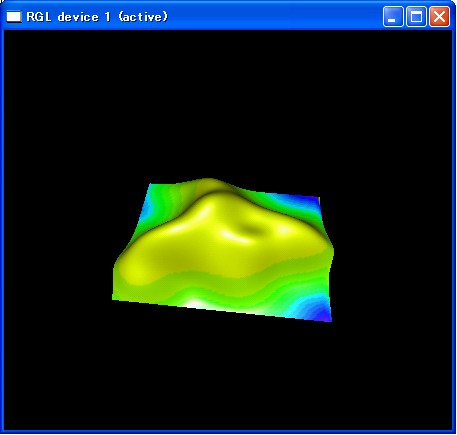This screenshot has height=435, width=457.
Task: Click the dark dimple on the yellow surface
Action: pyautogui.click(x=251, y=229)
